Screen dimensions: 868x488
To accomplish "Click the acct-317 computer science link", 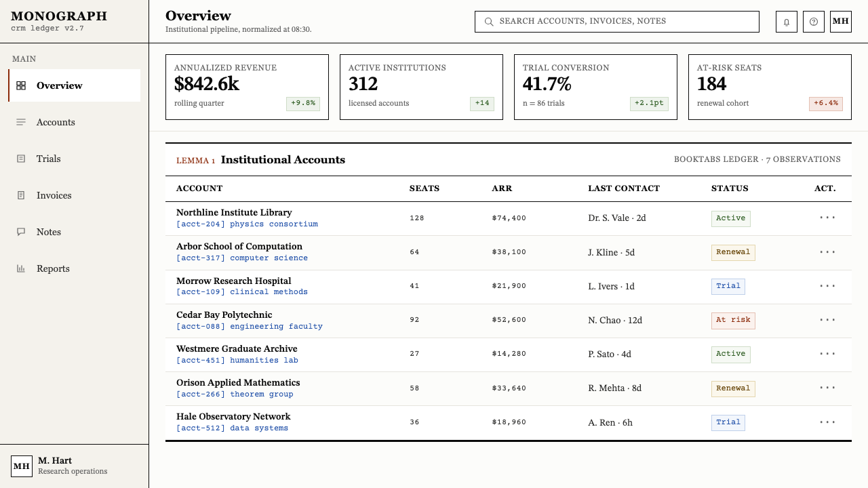I will pos(242,258).
